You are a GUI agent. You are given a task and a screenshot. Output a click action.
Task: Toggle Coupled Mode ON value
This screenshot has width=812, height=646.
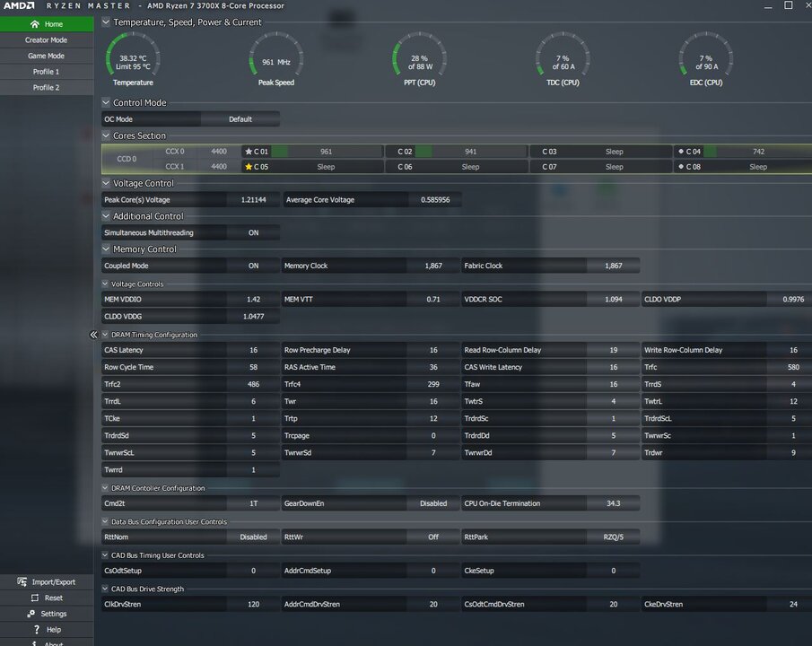click(x=253, y=266)
